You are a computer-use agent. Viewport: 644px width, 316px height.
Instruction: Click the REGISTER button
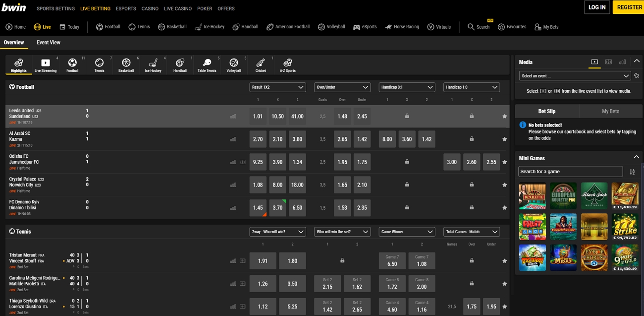(x=629, y=7)
